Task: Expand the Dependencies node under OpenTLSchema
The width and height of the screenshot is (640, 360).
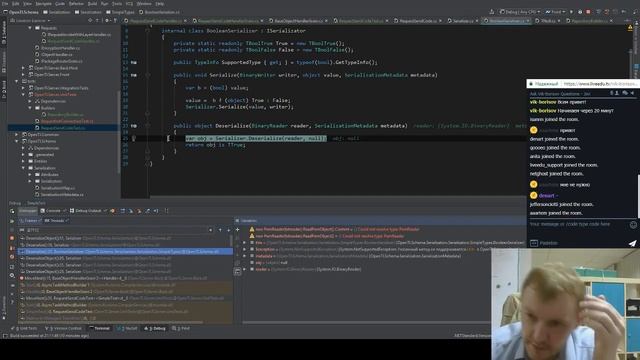Action: [x=23, y=148]
